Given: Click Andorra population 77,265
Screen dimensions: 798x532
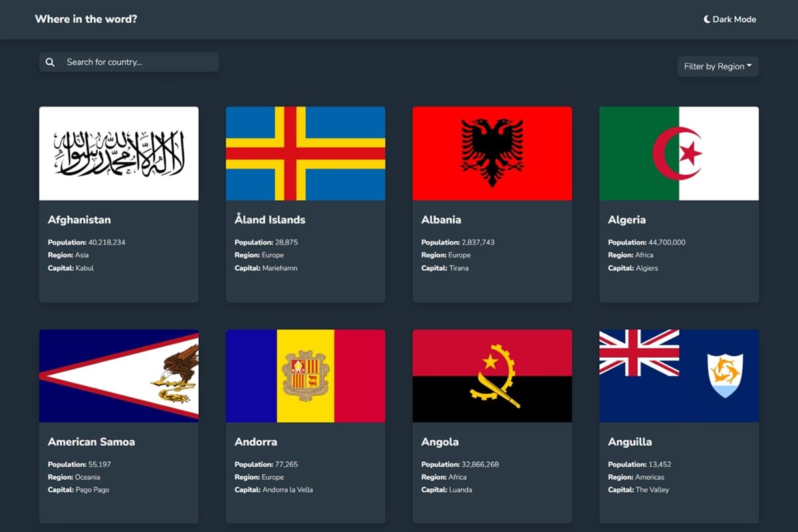Looking at the screenshot, I should click(266, 464).
